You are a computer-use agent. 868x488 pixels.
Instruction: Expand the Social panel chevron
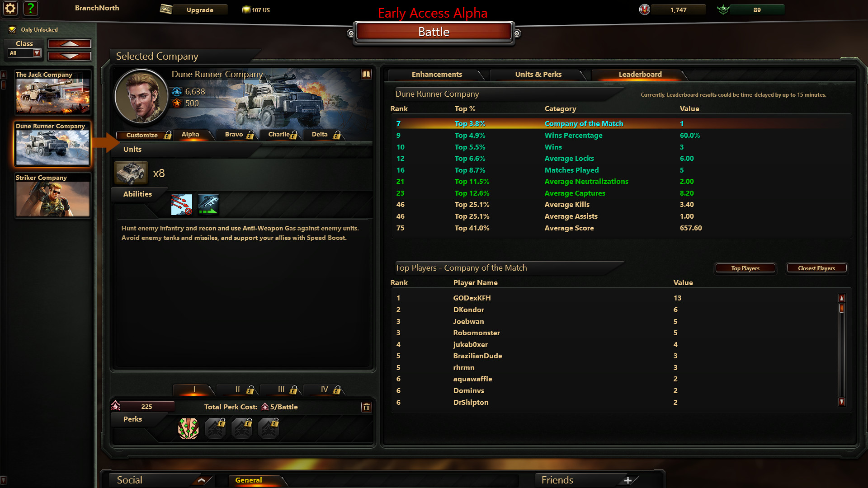point(202,480)
